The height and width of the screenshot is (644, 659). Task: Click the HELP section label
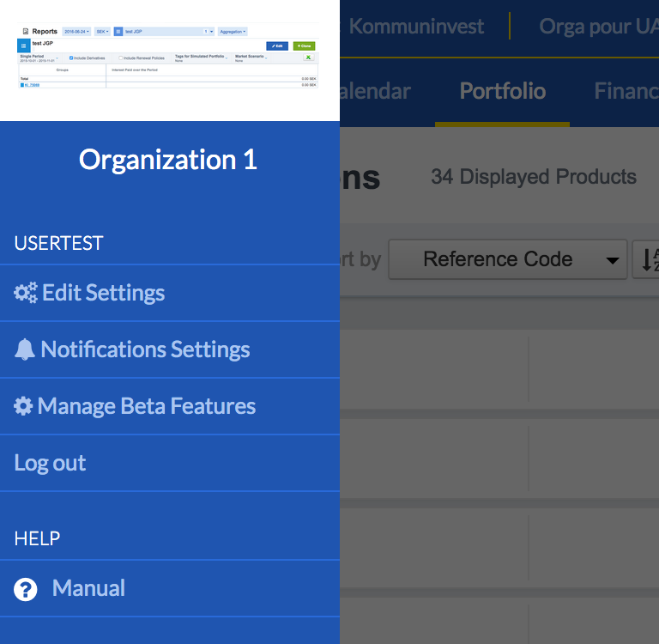(x=37, y=538)
